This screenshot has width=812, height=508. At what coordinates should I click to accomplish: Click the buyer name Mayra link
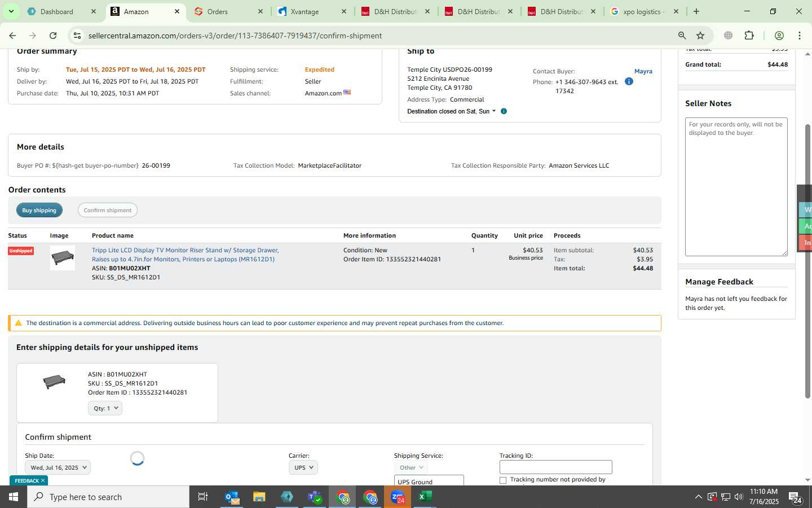coord(643,71)
